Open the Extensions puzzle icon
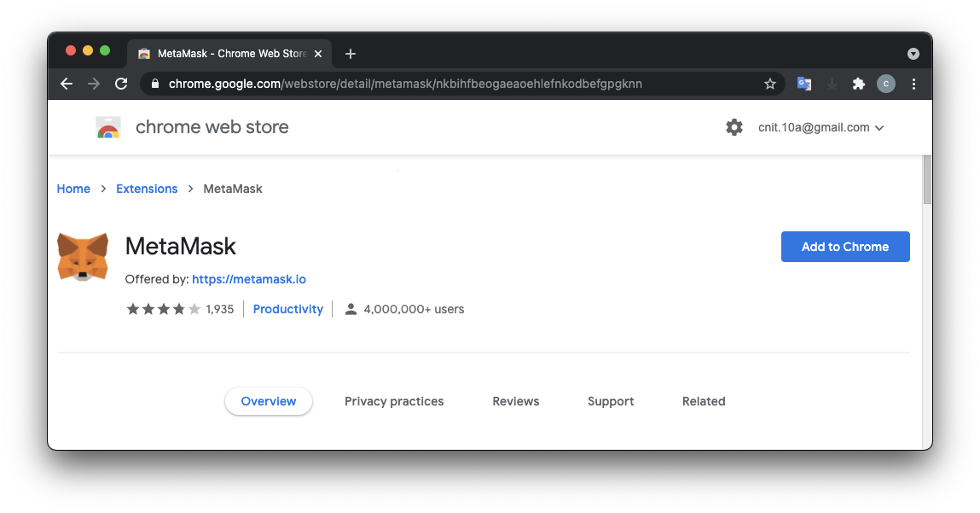 (x=859, y=84)
